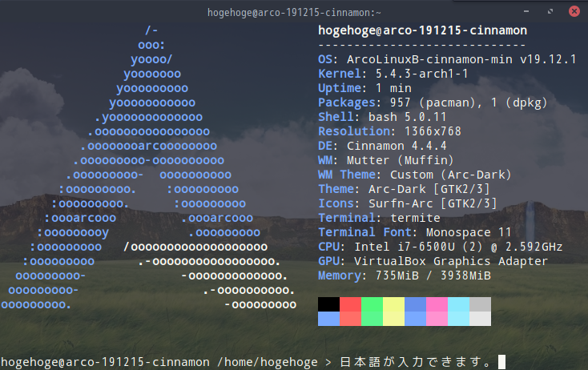Click the black color block
Screen dimensions: 588x370
[329, 304]
